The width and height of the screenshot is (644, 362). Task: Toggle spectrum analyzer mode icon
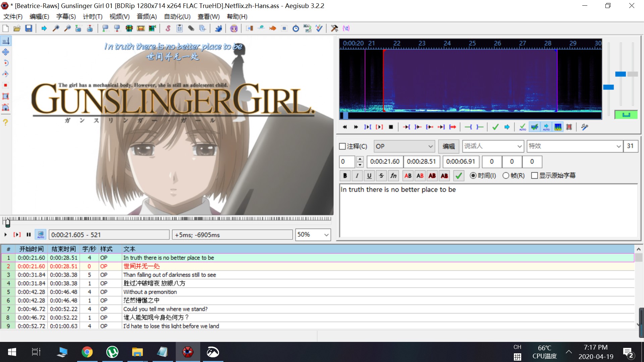click(558, 127)
